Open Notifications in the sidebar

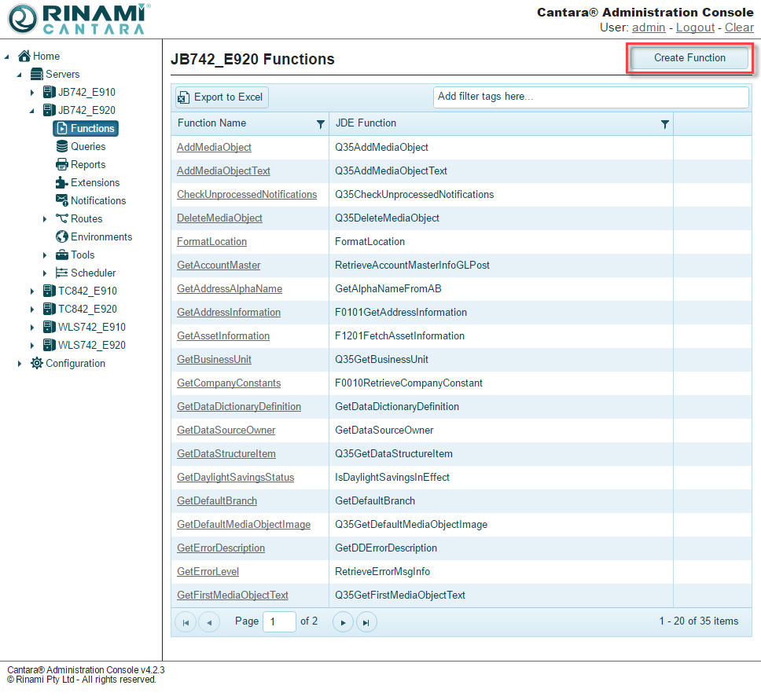click(x=97, y=200)
